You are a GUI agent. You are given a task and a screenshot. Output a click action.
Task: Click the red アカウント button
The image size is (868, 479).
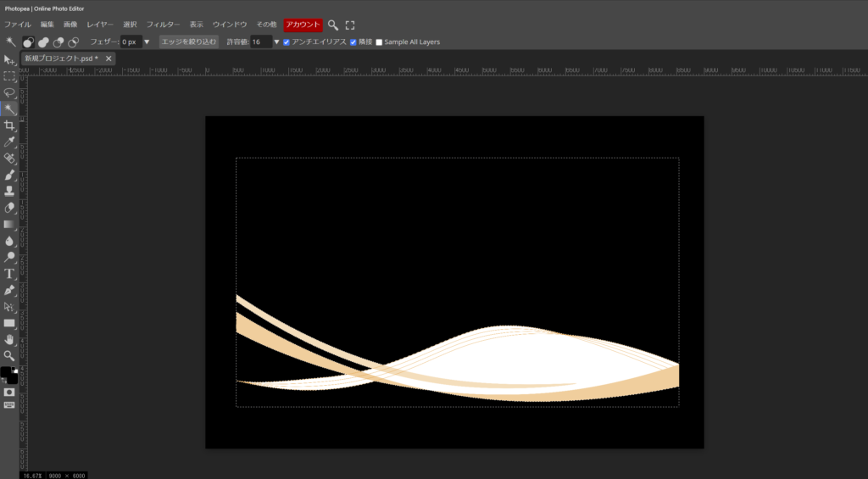pyautogui.click(x=303, y=25)
